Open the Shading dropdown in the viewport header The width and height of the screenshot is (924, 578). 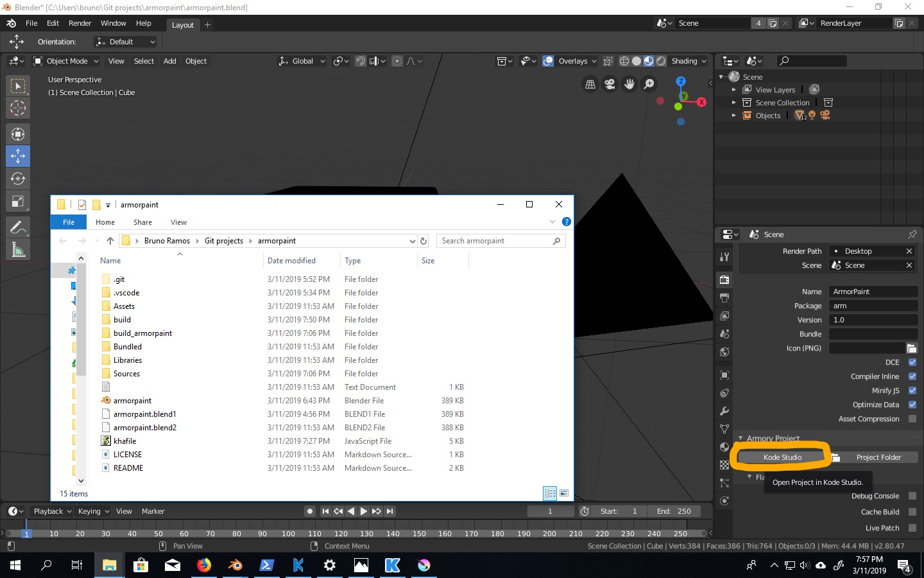688,61
